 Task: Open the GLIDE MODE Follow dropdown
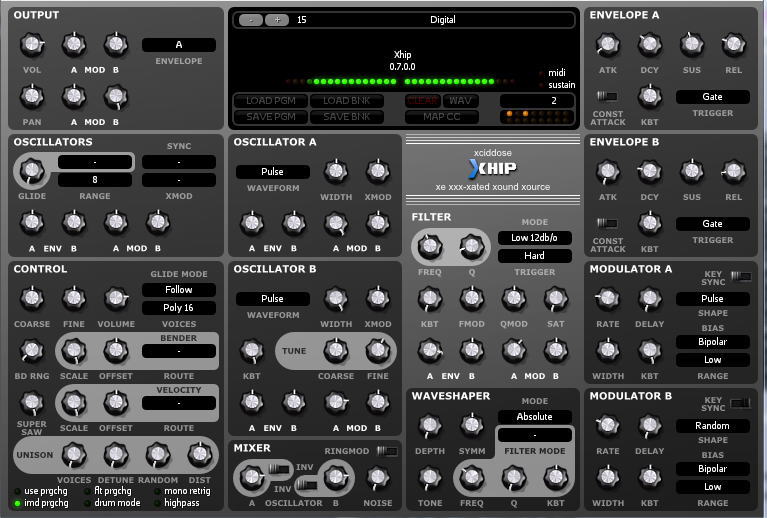(x=179, y=290)
